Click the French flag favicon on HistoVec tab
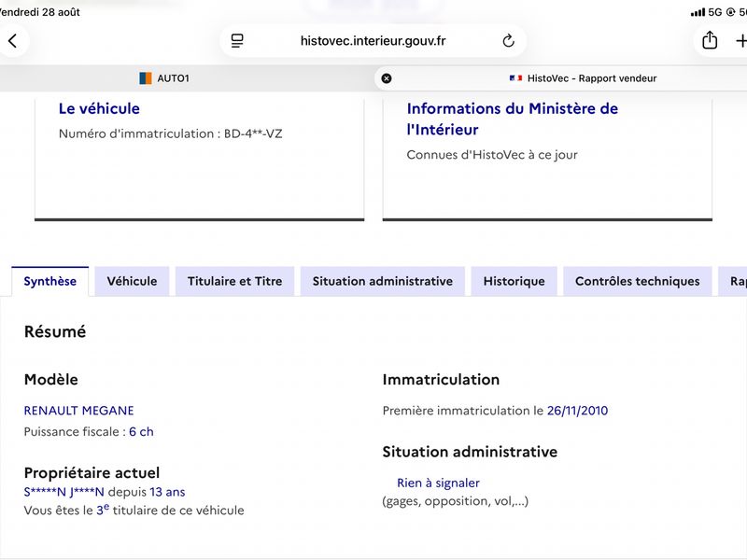The image size is (747, 560). [x=516, y=78]
